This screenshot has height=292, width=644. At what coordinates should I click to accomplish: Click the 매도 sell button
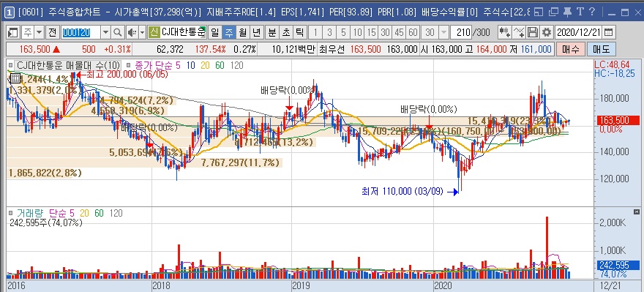[601, 50]
